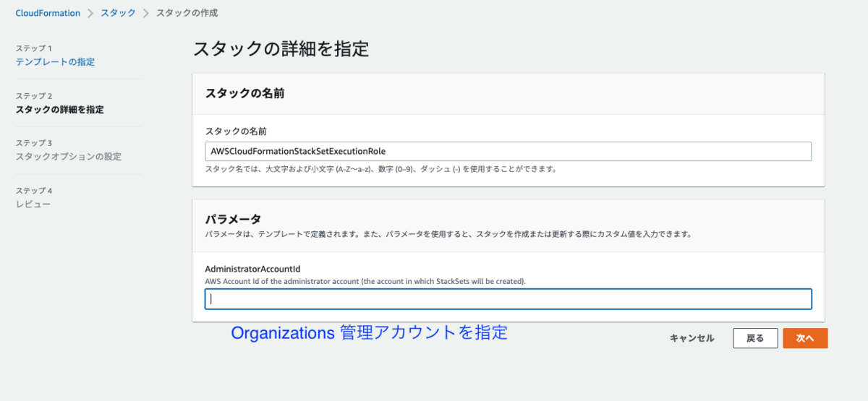Return to テンプレートの指定 step link

coord(55,62)
